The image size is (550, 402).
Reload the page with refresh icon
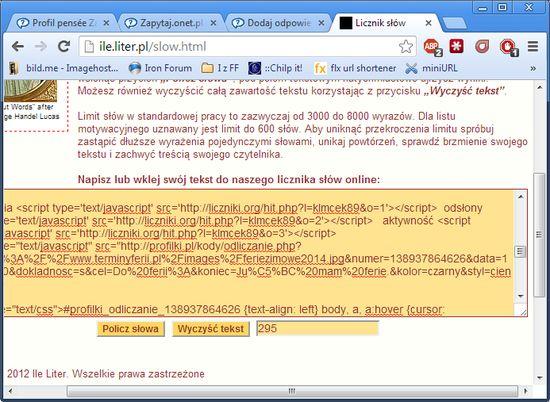coord(64,46)
